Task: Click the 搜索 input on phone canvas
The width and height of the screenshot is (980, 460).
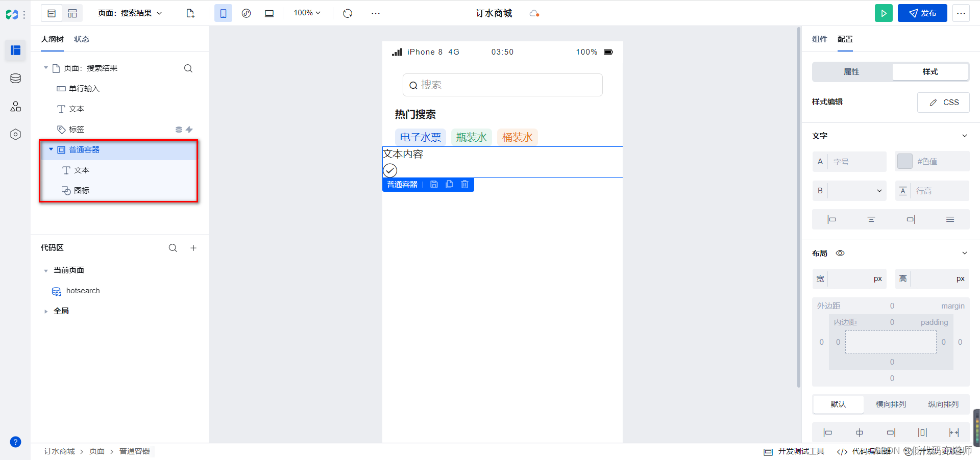Action: tap(503, 85)
